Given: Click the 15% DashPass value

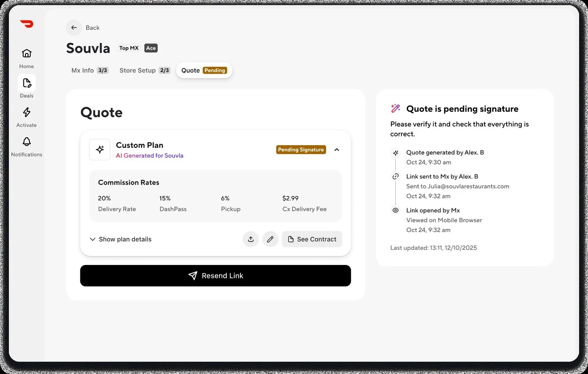Looking at the screenshot, I should (165, 198).
